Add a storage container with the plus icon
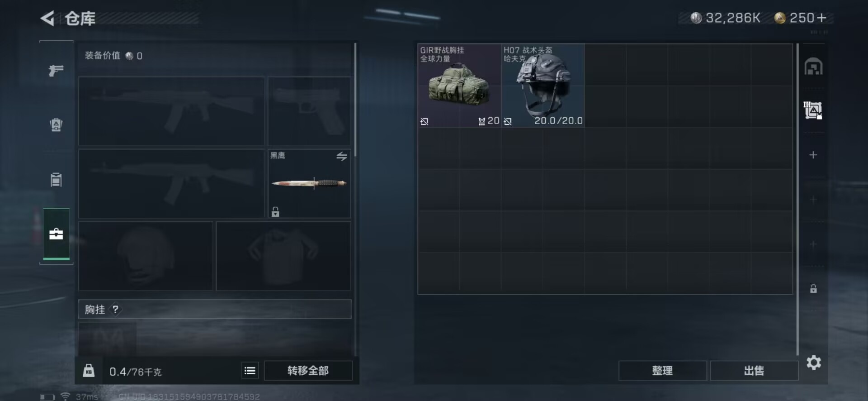The image size is (868, 401). (813, 155)
